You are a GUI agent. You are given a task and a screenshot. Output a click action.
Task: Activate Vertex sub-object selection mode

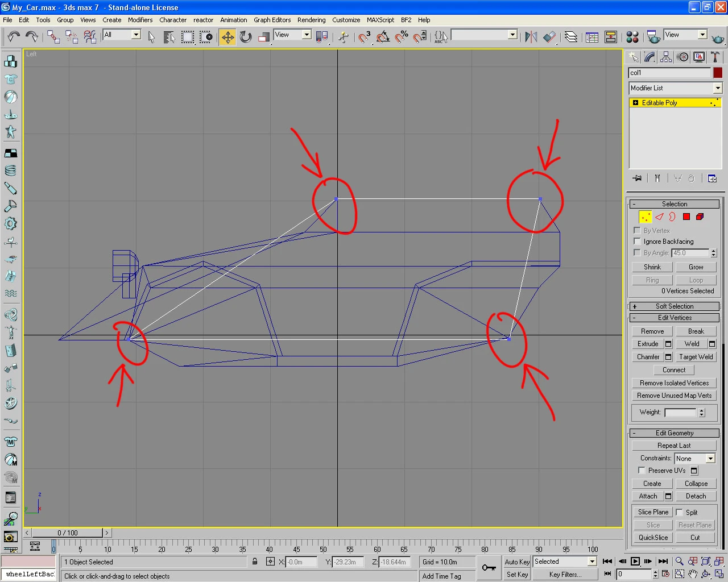click(x=645, y=217)
